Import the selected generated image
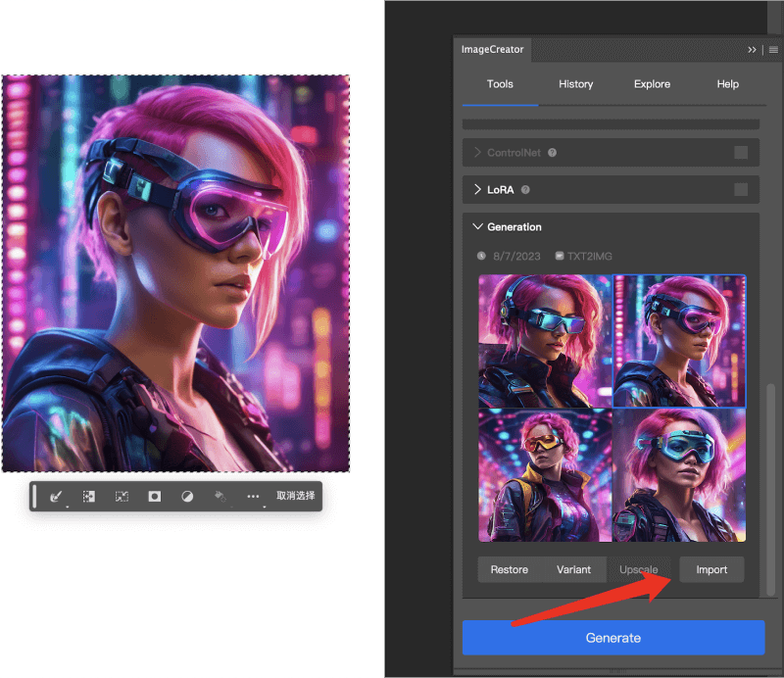This screenshot has width=784, height=678. tap(711, 569)
